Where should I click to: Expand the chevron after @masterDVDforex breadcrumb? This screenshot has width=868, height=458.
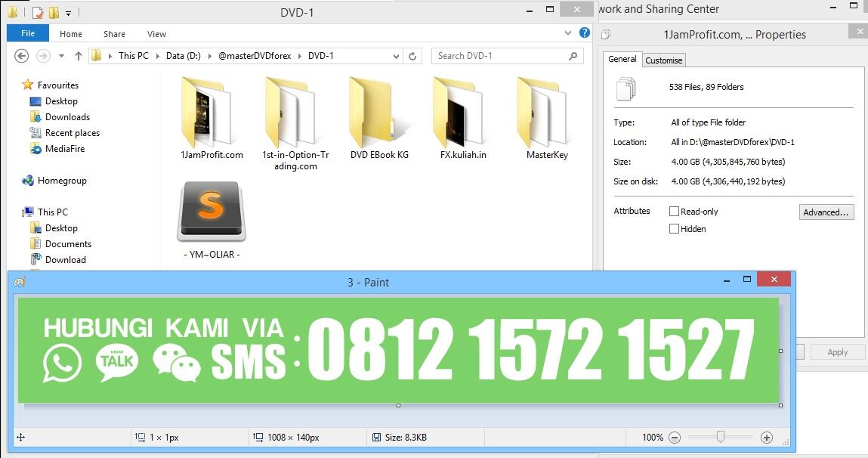[300, 56]
